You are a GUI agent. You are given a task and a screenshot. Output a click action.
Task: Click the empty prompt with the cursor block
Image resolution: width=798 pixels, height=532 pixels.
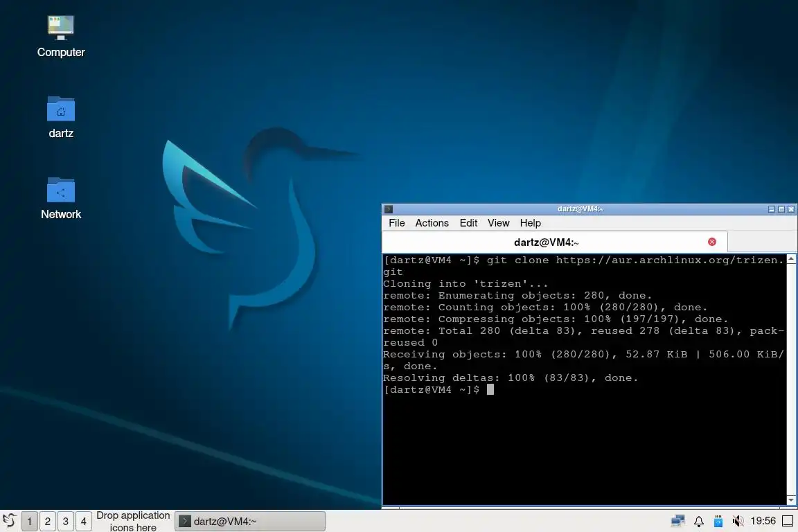tap(438, 390)
